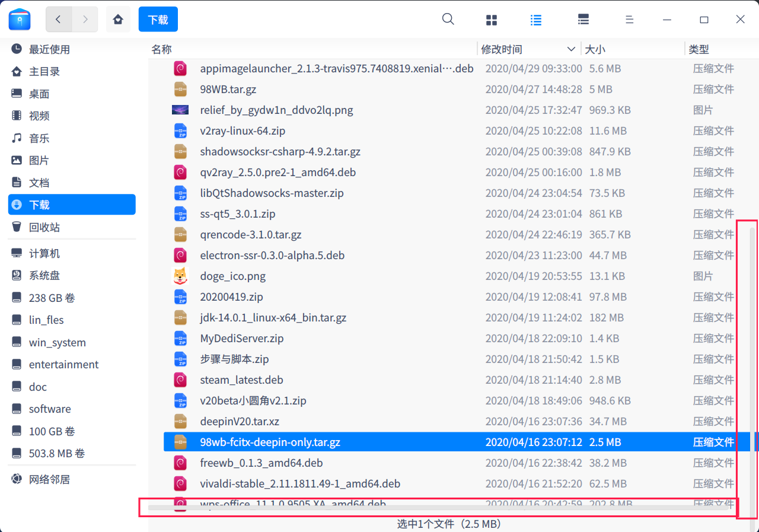Viewport: 759px width, 532px height.
Task: Click the home directory breadcrumb icon
Action: pos(118,20)
